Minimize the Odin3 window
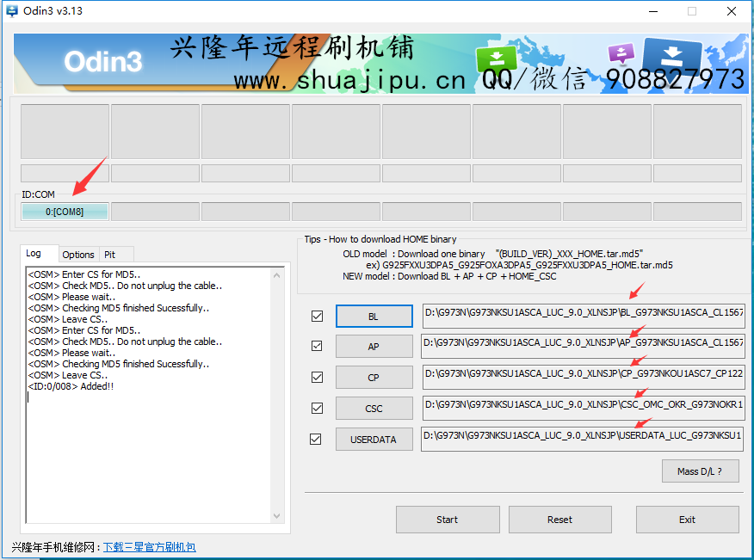The image size is (754, 560). (653, 11)
